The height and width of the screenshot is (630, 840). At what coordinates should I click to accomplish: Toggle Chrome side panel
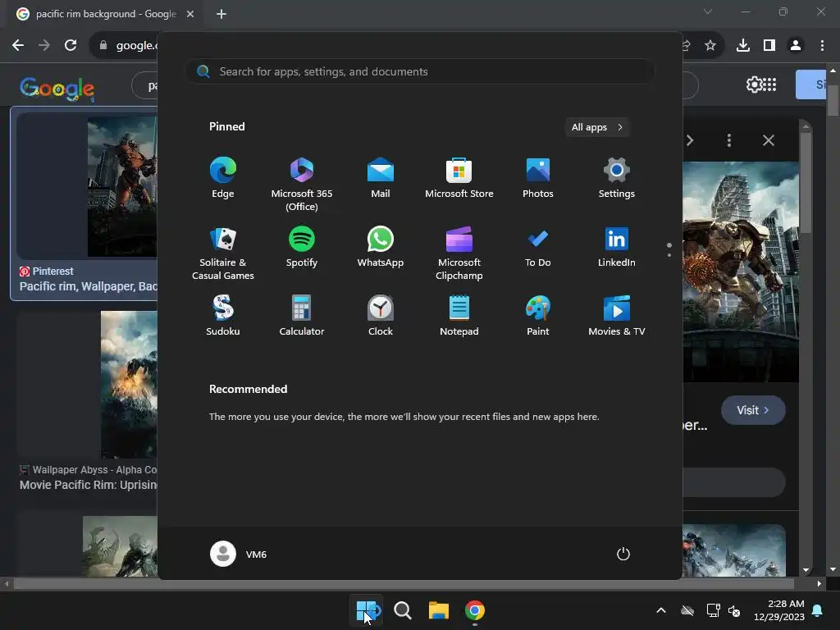pyautogui.click(x=769, y=46)
